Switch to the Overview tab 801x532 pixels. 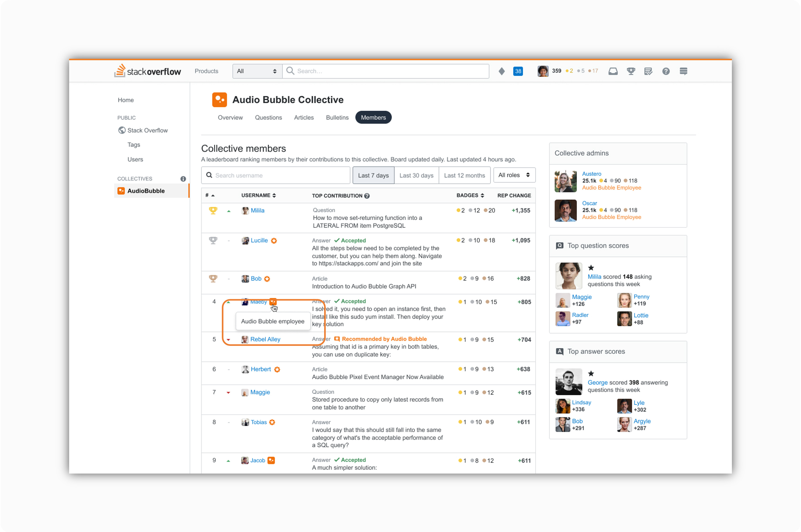[230, 117]
